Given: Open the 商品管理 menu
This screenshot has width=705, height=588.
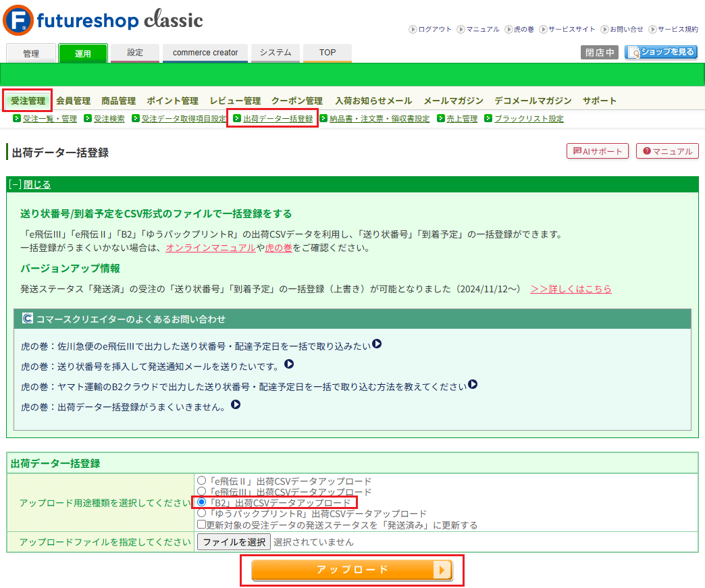Looking at the screenshot, I should (119, 101).
